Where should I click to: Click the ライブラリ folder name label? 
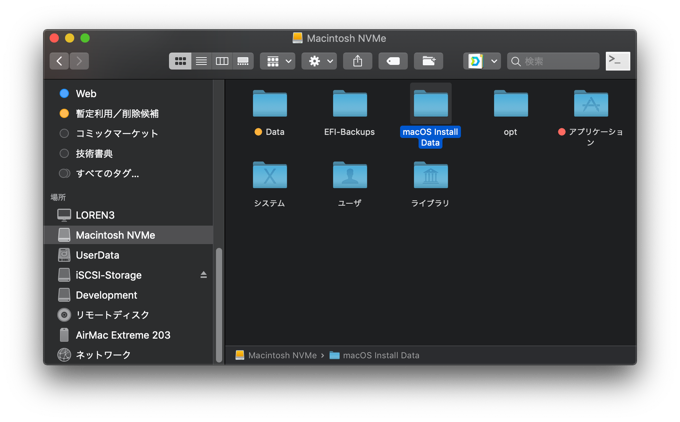(x=430, y=203)
